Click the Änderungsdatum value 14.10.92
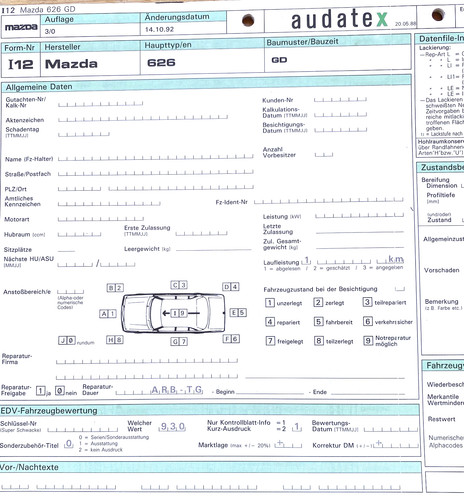 point(159,29)
